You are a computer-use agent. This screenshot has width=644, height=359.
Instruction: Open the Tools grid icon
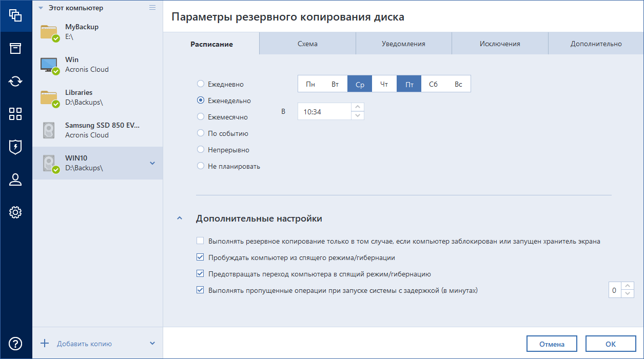(15, 114)
